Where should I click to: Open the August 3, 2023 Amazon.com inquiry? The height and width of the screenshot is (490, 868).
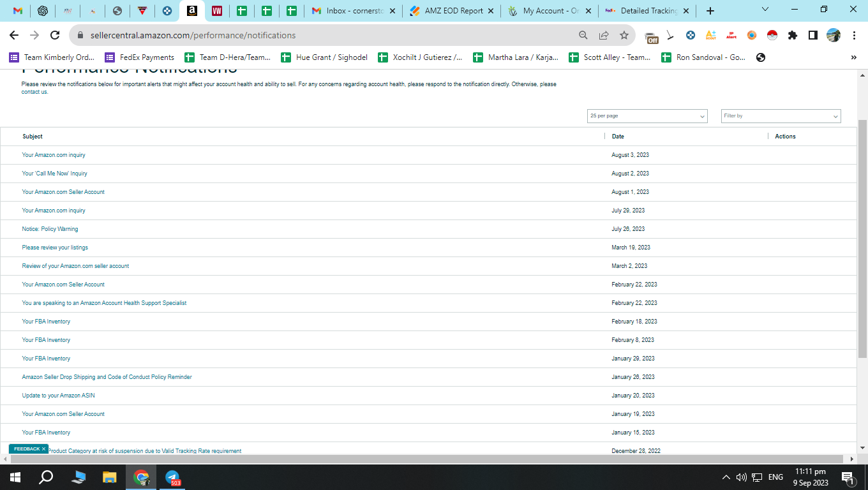coord(54,155)
